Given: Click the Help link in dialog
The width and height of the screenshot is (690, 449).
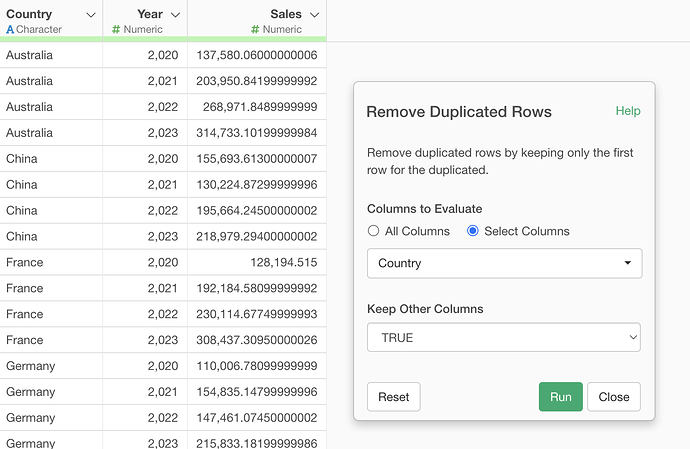Looking at the screenshot, I should tap(627, 111).
